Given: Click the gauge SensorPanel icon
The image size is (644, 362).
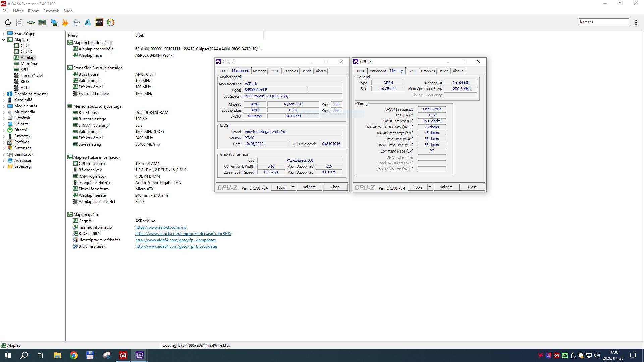Looking at the screenshot, I should tap(111, 22).
